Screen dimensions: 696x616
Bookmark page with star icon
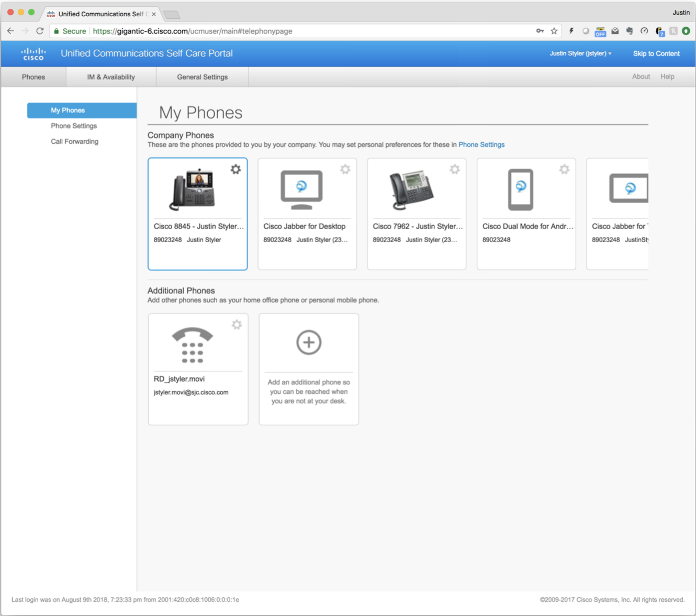point(554,31)
